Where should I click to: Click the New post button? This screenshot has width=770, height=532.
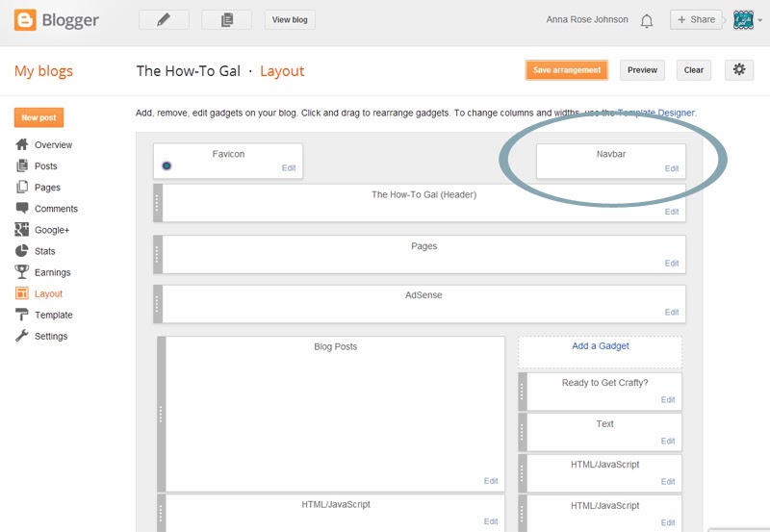coord(38,117)
